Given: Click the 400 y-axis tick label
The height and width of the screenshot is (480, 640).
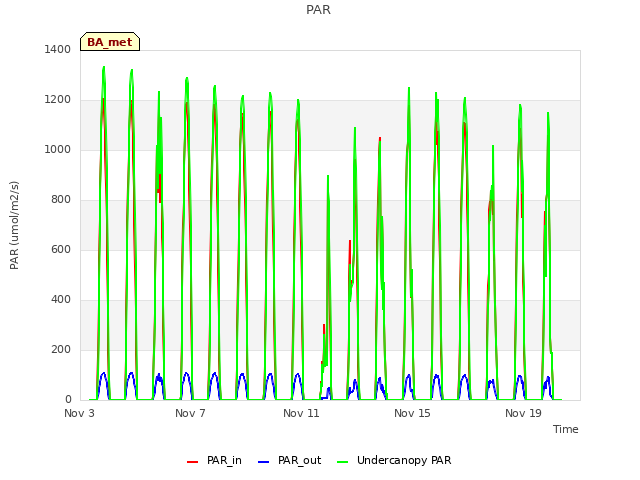Looking at the screenshot, I should pos(61,300).
